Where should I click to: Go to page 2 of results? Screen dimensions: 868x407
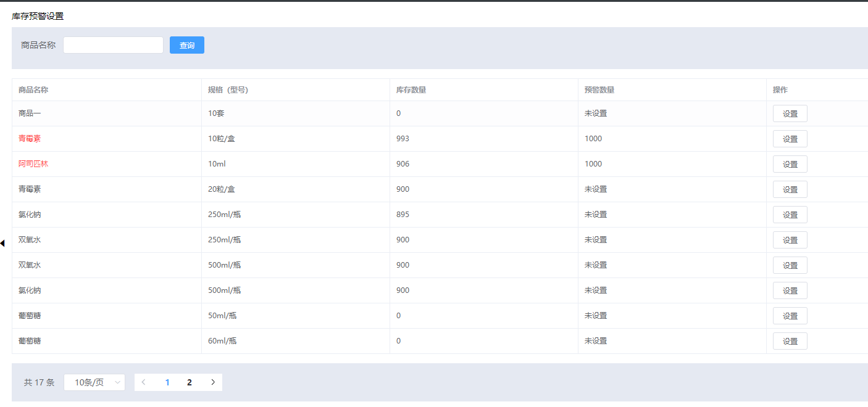click(x=190, y=382)
